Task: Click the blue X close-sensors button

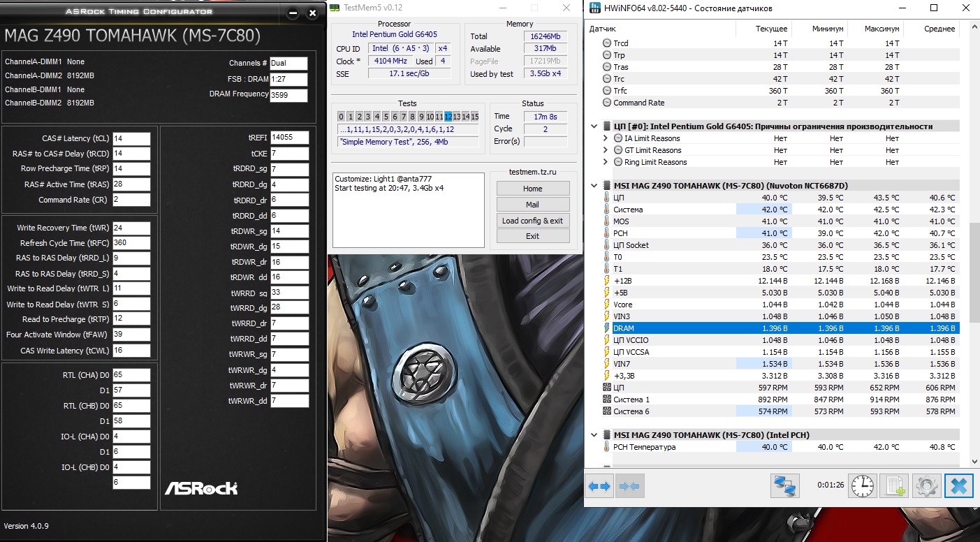Action: 958,485
